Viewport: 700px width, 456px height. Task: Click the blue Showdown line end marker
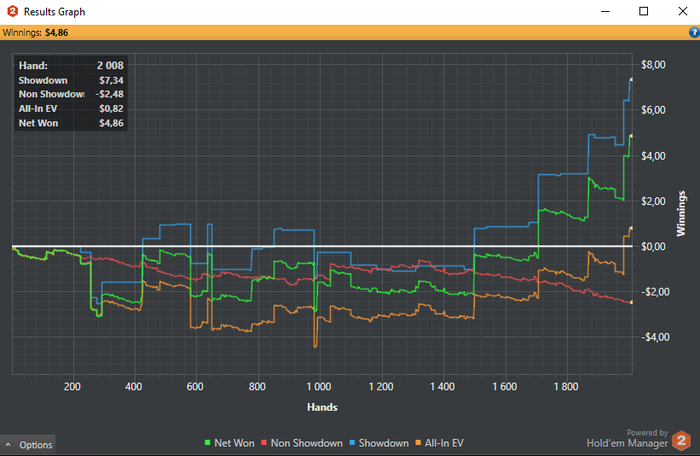point(631,80)
